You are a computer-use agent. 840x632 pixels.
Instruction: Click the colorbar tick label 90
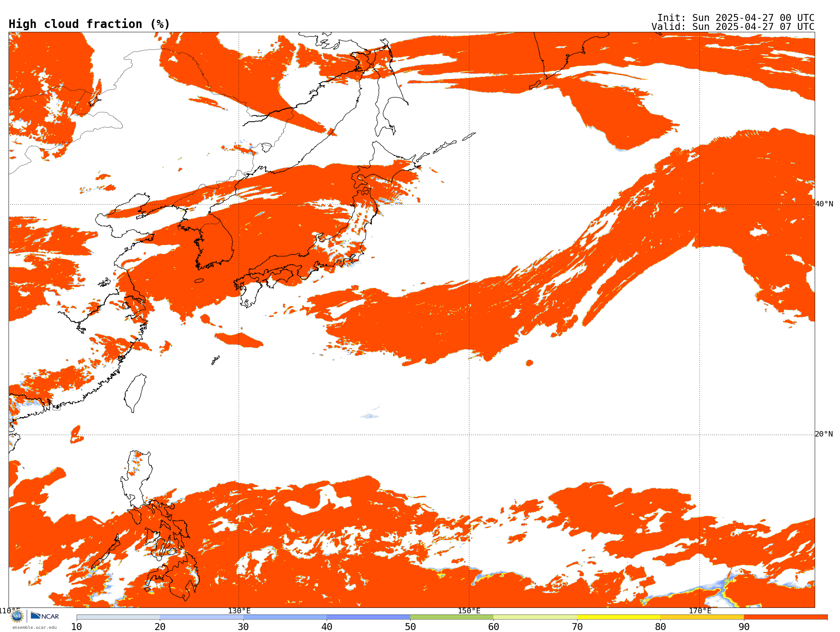[x=744, y=627]
